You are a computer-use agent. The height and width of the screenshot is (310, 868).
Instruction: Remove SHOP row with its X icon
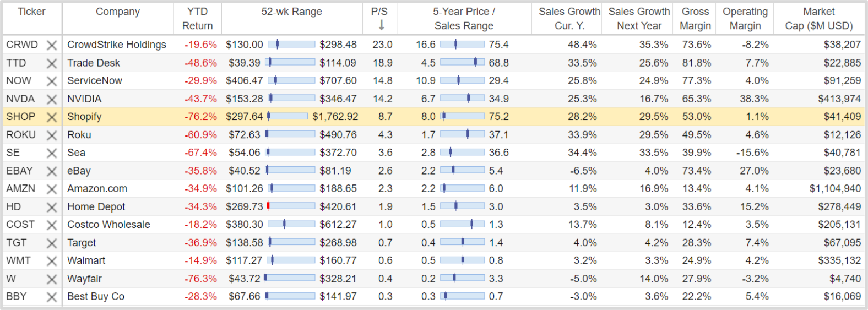(52, 117)
